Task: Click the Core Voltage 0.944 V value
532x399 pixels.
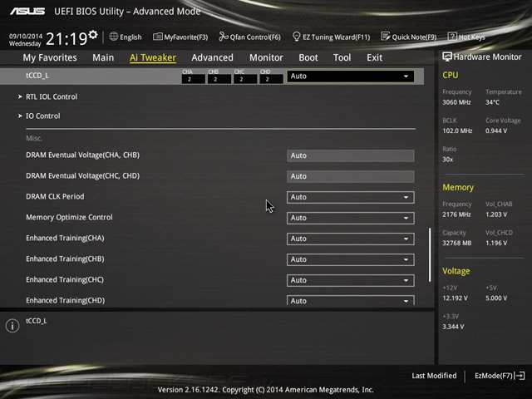Action: pos(496,131)
